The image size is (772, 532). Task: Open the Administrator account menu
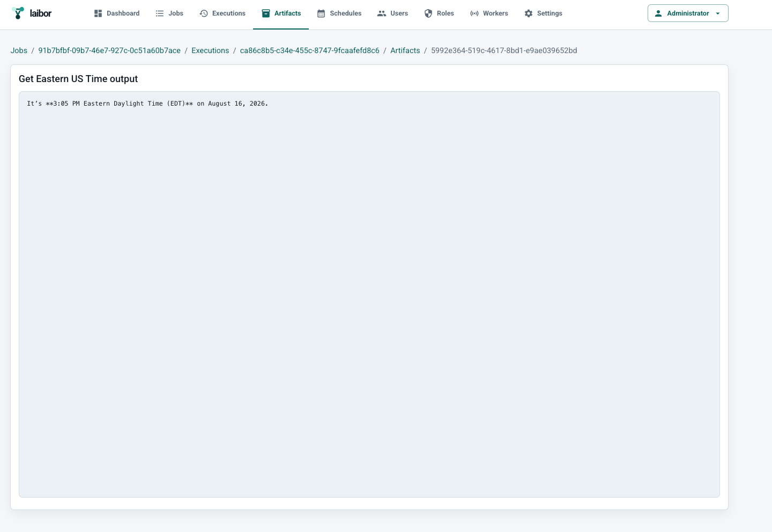[x=688, y=13]
